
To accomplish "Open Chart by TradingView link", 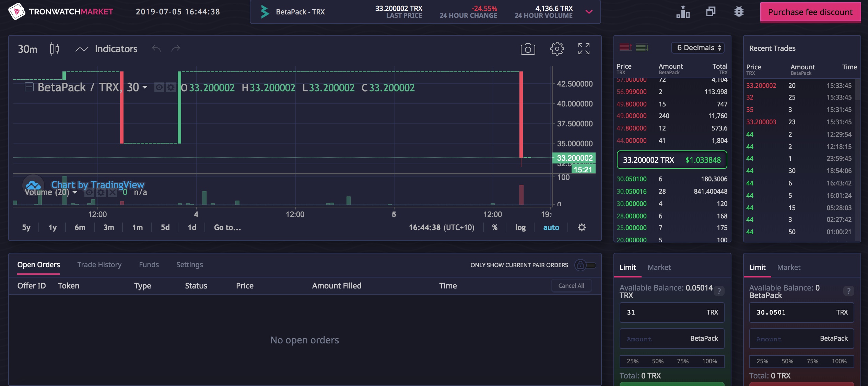I will tap(98, 185).
